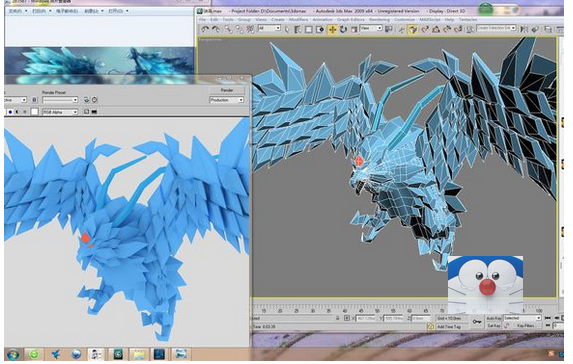This screenshot has width=573, height=364.
Task: Click the Use Pivot Point Center icon
Action: pyautogui.click(x=388, y=29)
